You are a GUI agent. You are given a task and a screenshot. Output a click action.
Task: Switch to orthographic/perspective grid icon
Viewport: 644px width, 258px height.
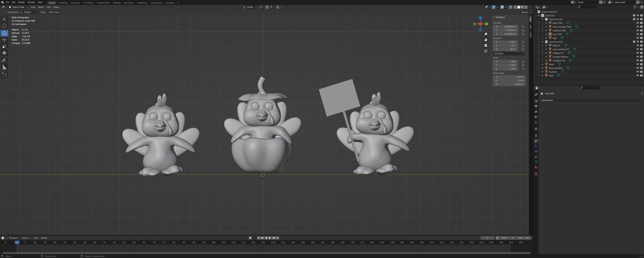pos(486,51)
